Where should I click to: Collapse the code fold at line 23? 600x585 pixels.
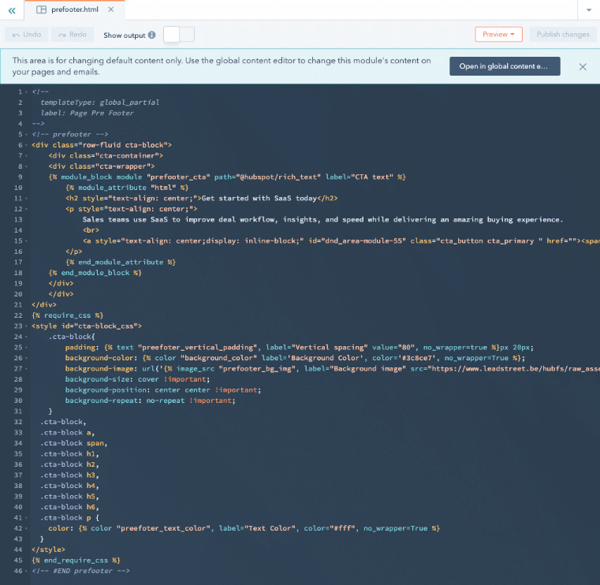tap(26, 326)
